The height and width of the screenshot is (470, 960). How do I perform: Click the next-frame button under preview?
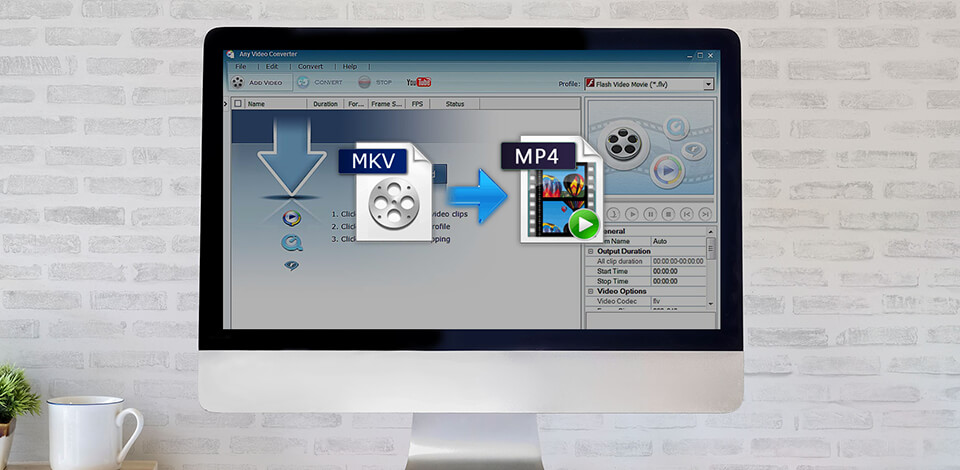pyautogui.click(x=705, y=214)
